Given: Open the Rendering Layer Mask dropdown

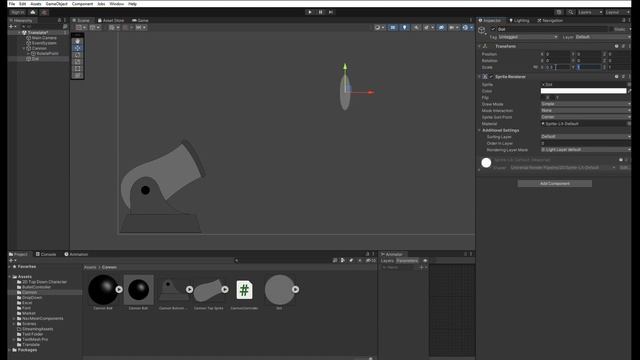Looking at the screenshot, I should point(586,150).
